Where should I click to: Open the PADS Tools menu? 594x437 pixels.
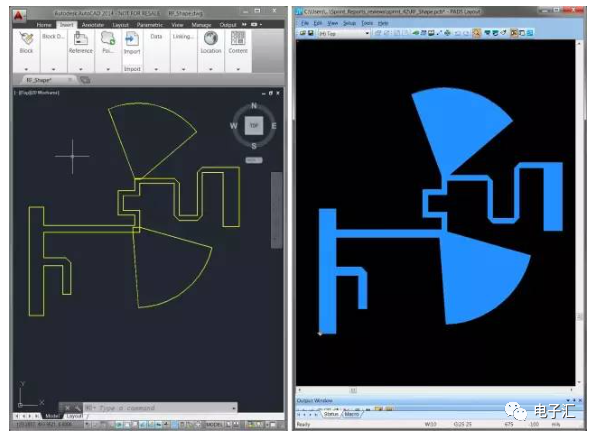click(x=367, y=23)
